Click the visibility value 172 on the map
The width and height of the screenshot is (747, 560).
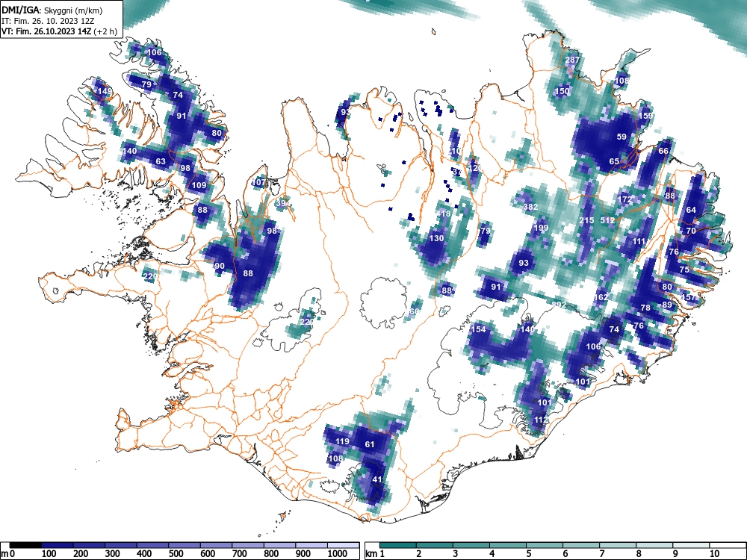pyautogui.click(x=624, y=199)
